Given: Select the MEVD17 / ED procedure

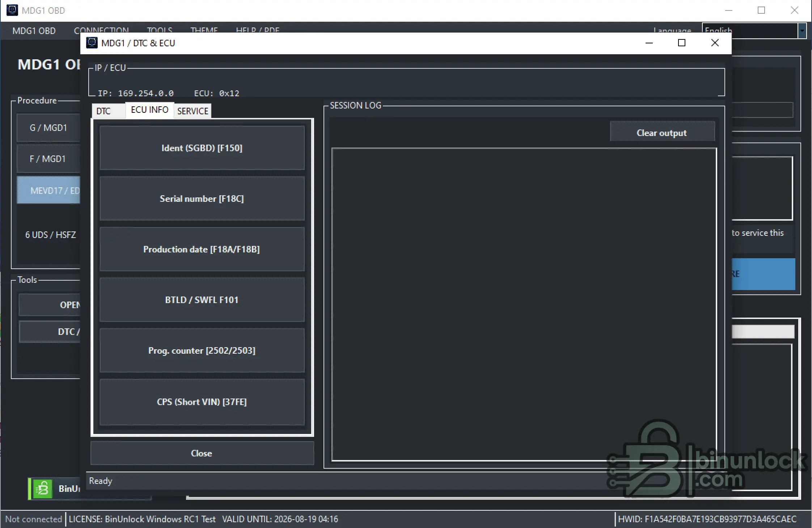Looking at the screenshot, I should (48, 190).
